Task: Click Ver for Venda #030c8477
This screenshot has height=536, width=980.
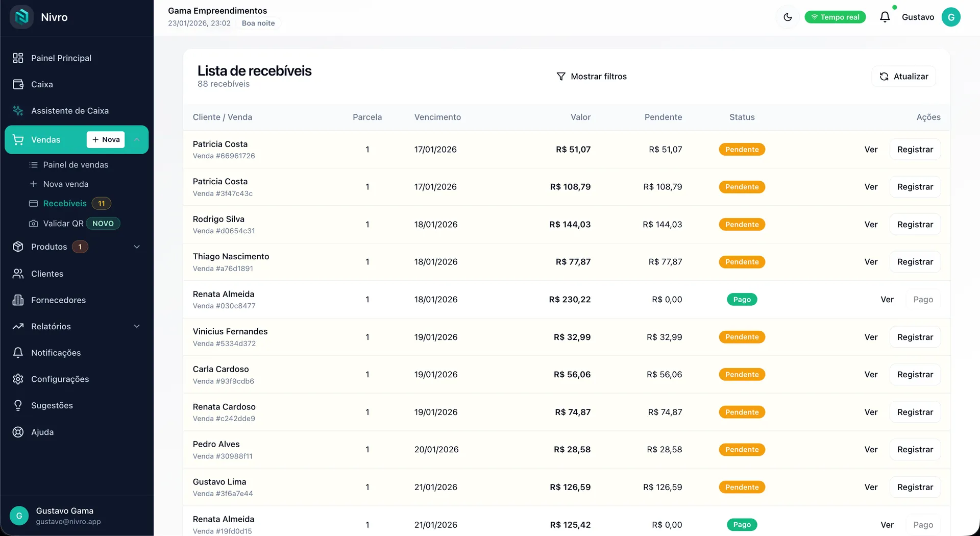Action: tap(887, 300)
